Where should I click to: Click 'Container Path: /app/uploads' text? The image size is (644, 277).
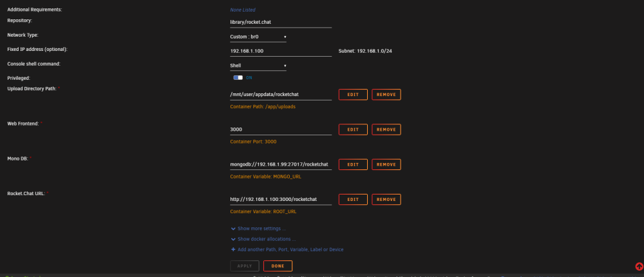coord(263,106)
